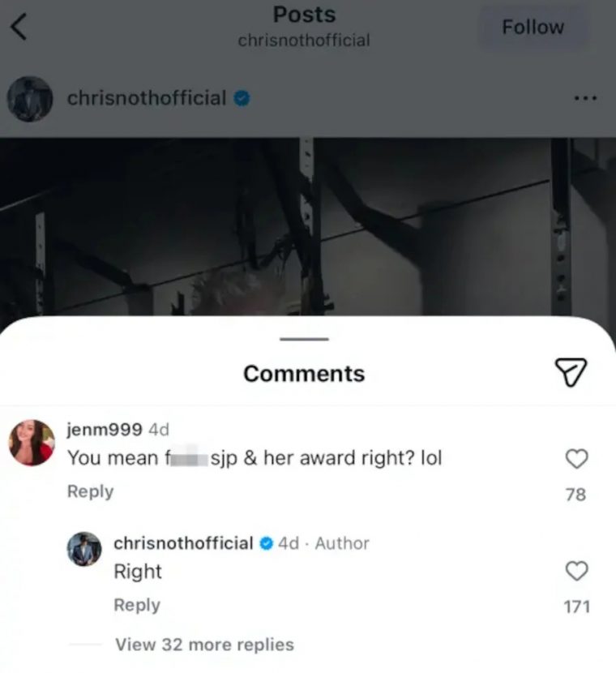This screenshot has height=673, width=616.
Task: Tap the post header profile avatar
Action: [x=30, y=99]
